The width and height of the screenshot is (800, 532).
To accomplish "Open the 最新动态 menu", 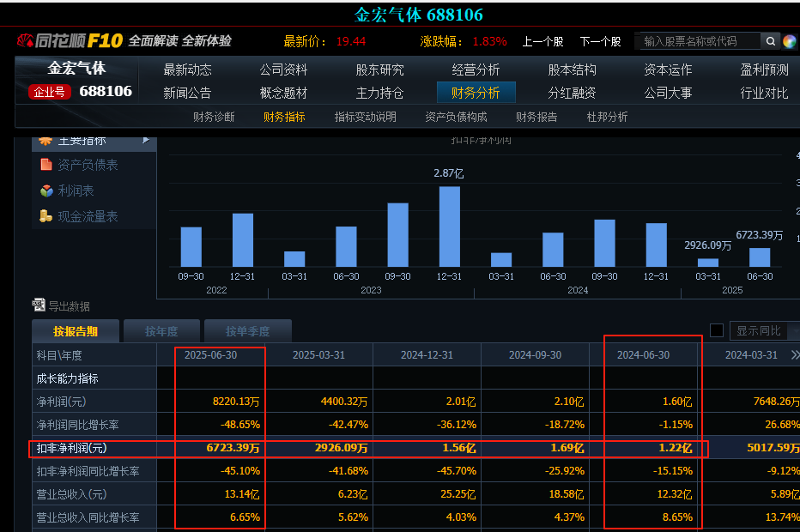I will coord(187,70).
